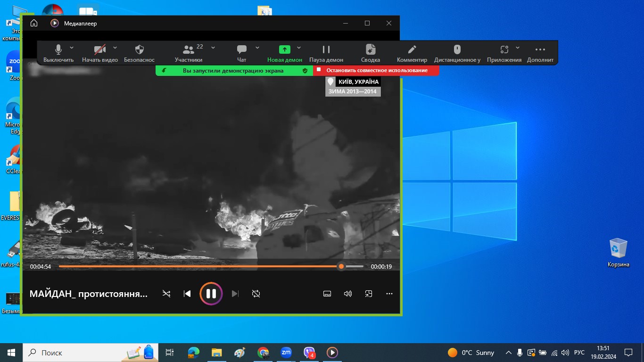
Task: Expand microphone options arrow
Action: (72, 48)
